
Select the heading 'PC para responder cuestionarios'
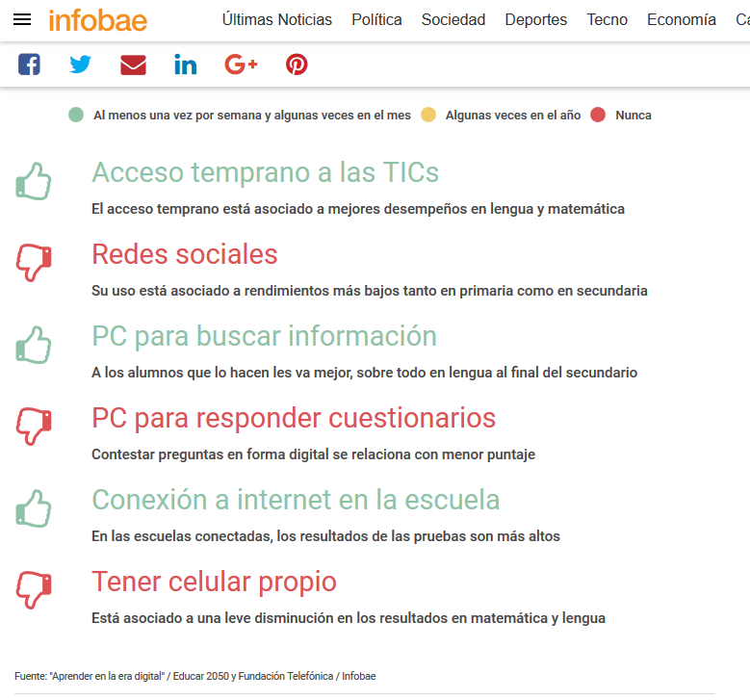[294, 418]
